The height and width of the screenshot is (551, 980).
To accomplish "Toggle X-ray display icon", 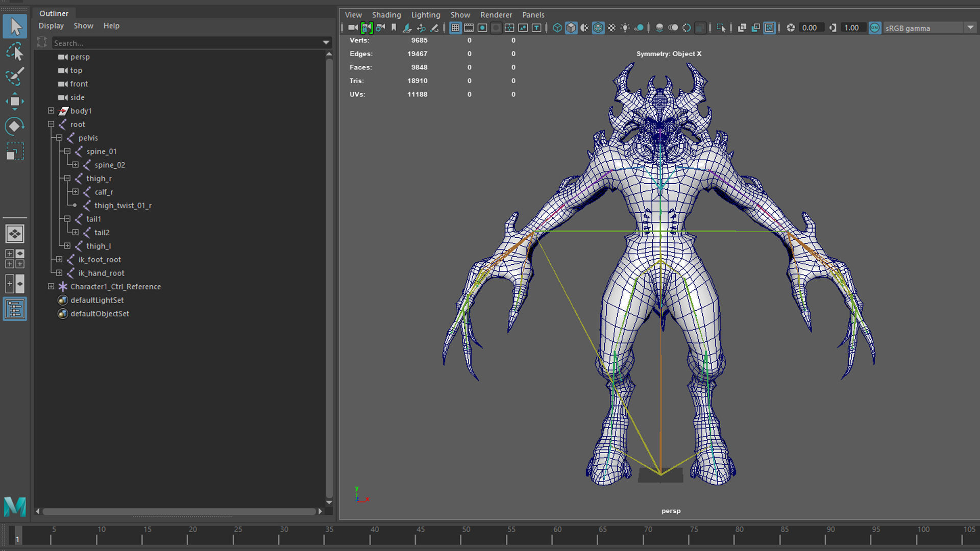I will (742, 28).
